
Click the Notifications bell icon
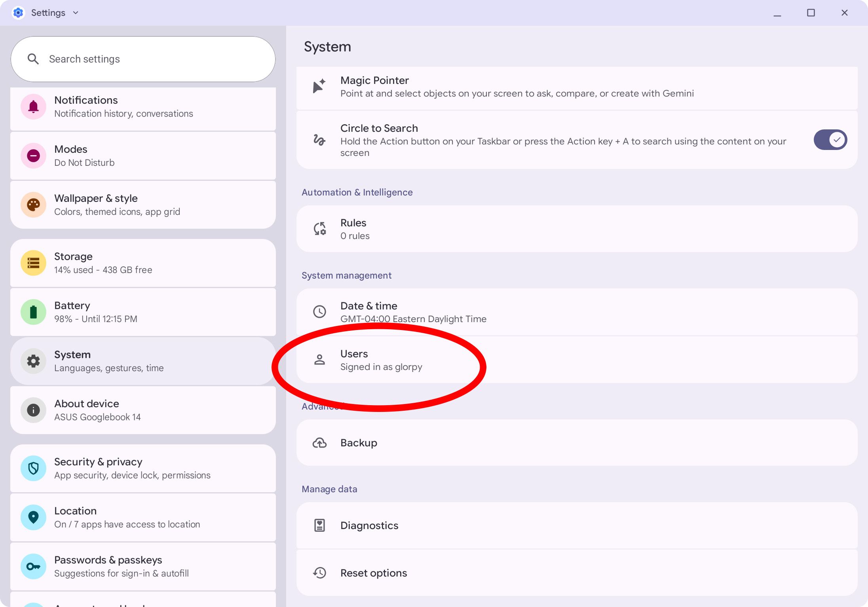(33, 106)
